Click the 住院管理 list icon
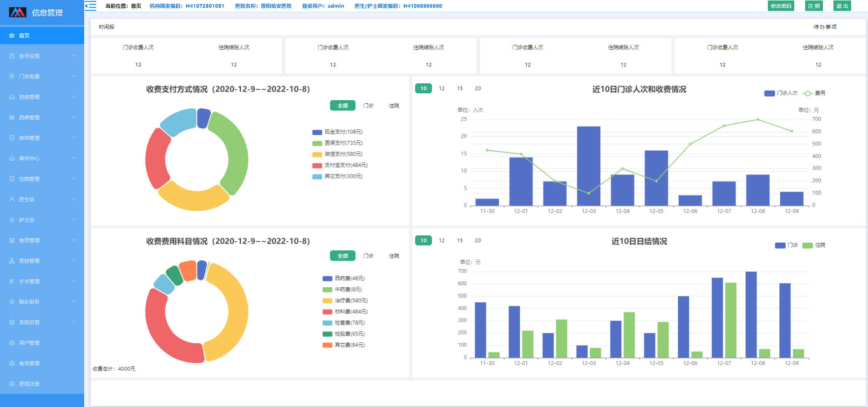868x407 pixels. tap(12, 179)
